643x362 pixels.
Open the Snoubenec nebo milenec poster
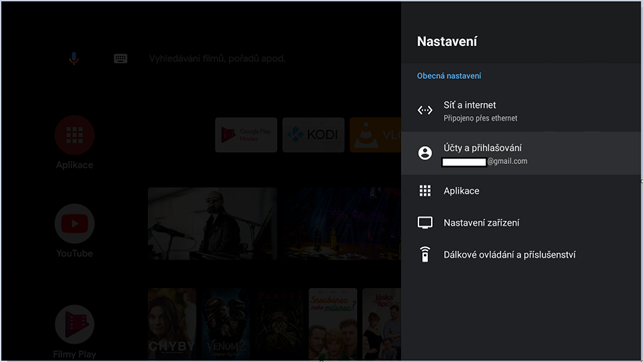(333, 324)
